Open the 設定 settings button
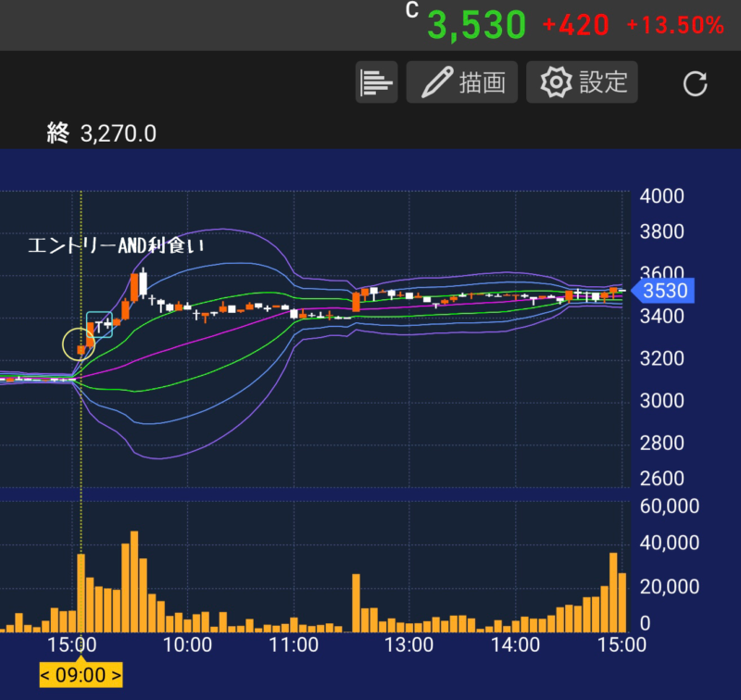This screenshot has height=700, width=741. pyautogui.click(x=582, y=82)
